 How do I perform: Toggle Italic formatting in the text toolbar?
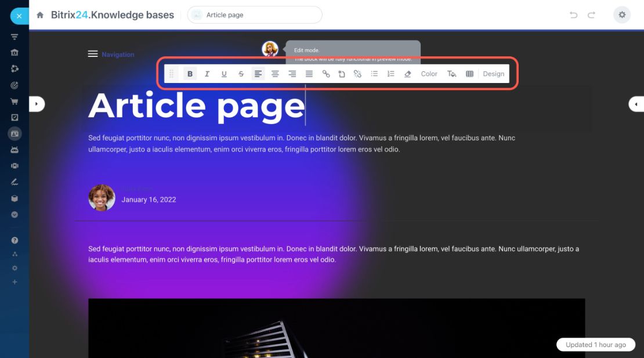point(207,74)
